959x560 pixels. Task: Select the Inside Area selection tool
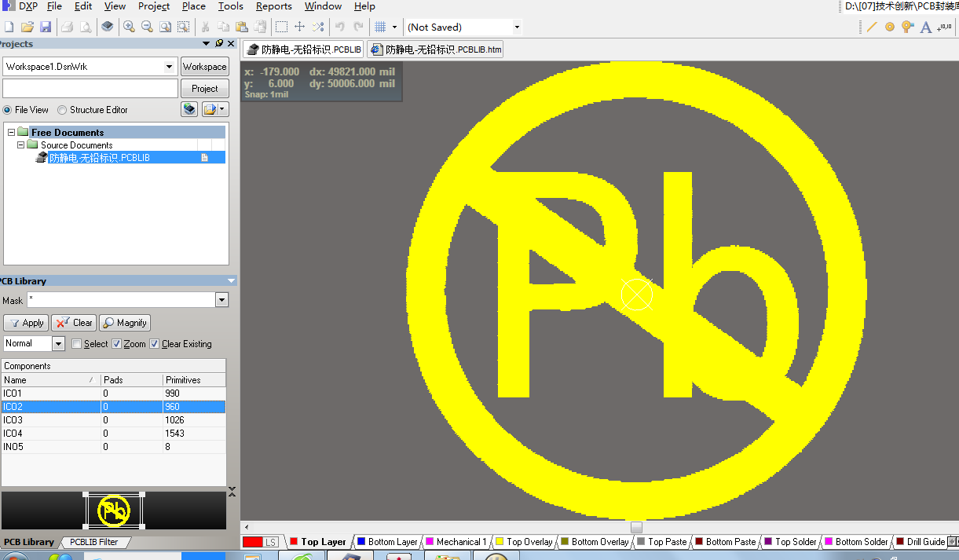click(281, 27)
